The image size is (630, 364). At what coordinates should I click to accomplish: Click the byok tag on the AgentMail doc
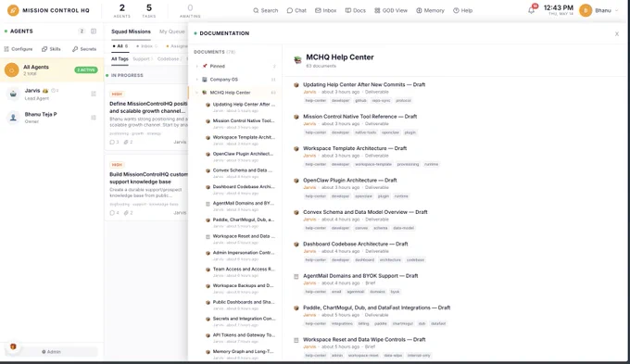(x=395, y=292)
